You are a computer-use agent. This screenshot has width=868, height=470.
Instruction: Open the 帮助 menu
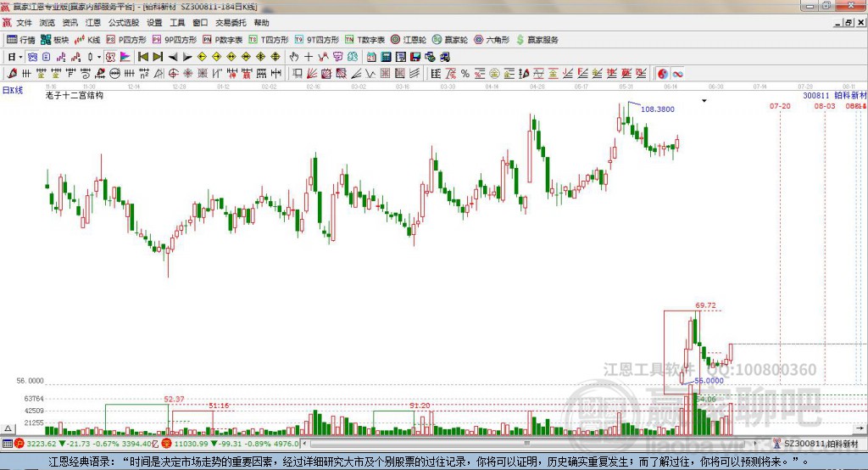(x=261, y=23)
